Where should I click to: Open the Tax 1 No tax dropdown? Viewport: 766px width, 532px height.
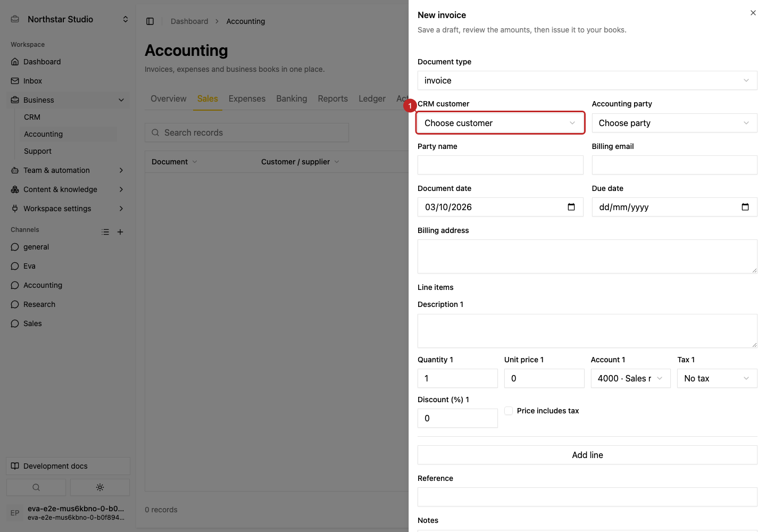[717, 378]
